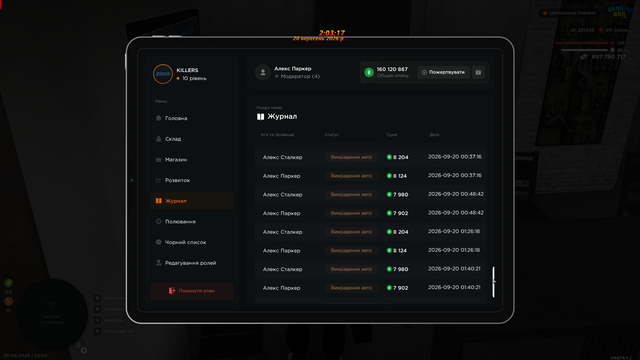Click the Алекс Паркер header name

click(293, 69)
